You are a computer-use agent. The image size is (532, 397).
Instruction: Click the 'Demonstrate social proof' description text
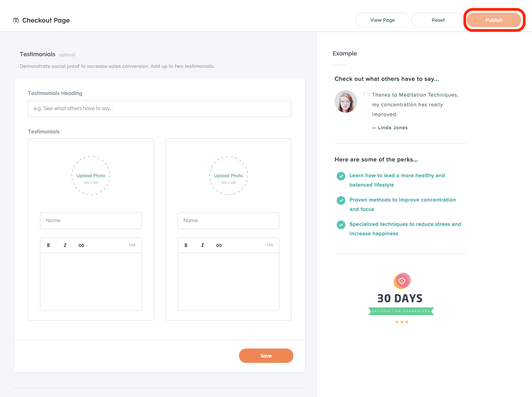(x=117, y=66)
